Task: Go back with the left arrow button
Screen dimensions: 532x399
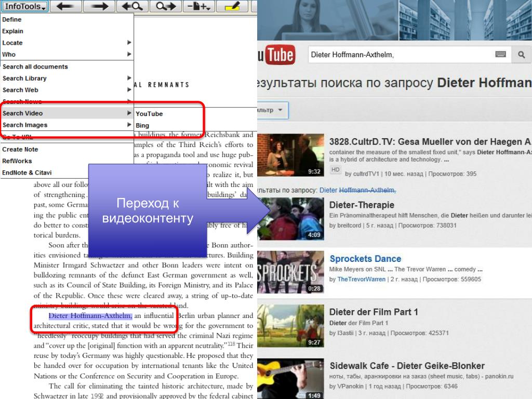Action: (65, 6)
